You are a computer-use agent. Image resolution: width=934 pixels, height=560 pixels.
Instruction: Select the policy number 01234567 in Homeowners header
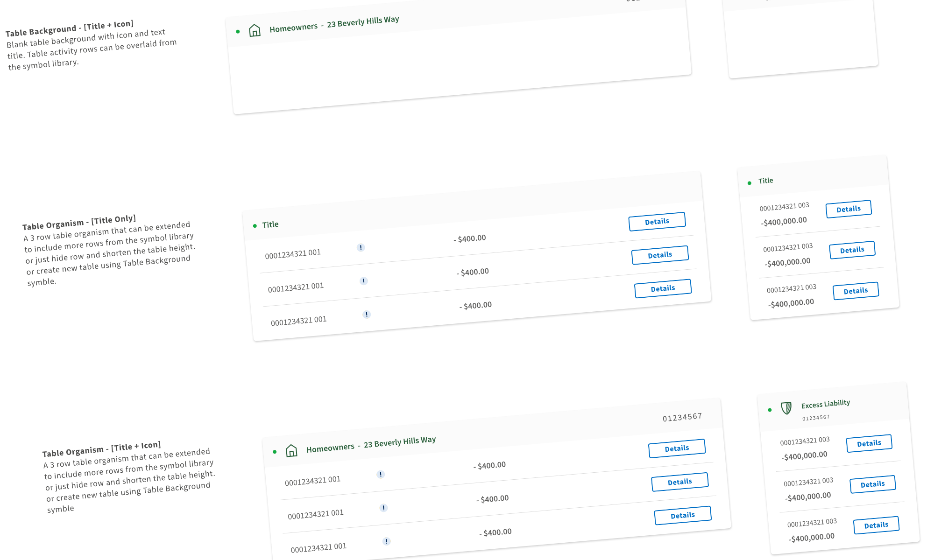click(x=682, y=417)
